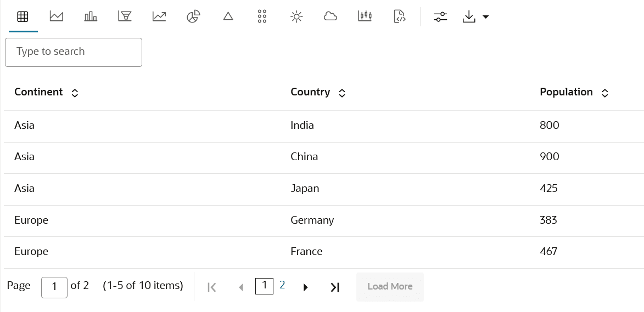This screenshot has width=644, height=312.
Task: Show the code file view
Action: coord(400,16)
